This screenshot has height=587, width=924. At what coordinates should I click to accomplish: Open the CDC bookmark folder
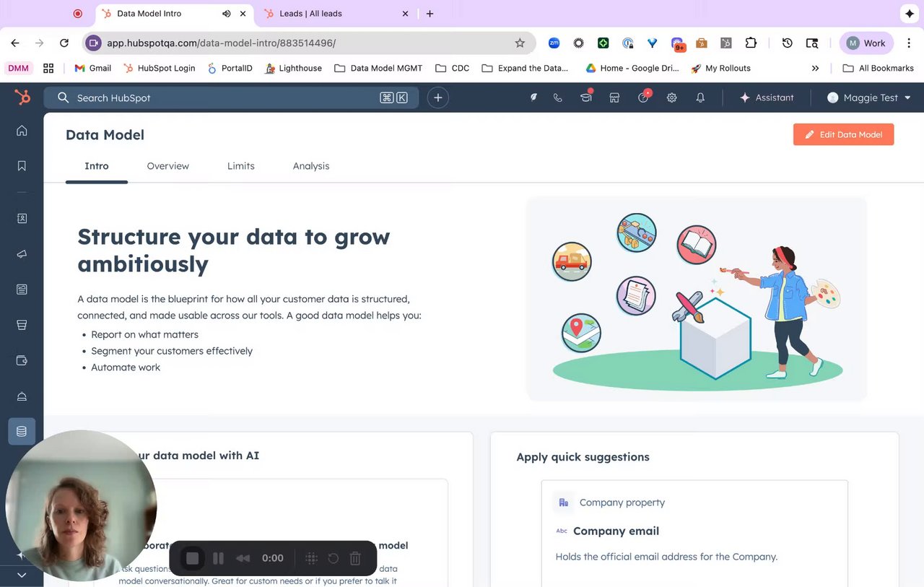click(453, 68)
